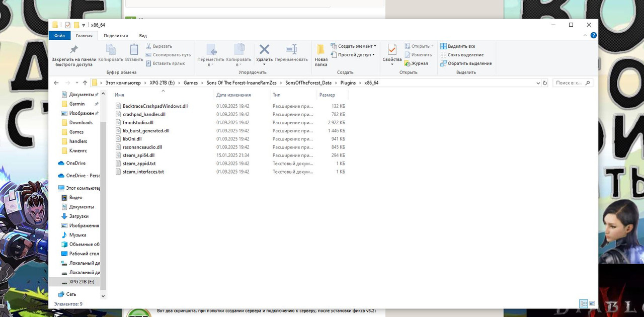Click Выделить все command

(457, 46)
